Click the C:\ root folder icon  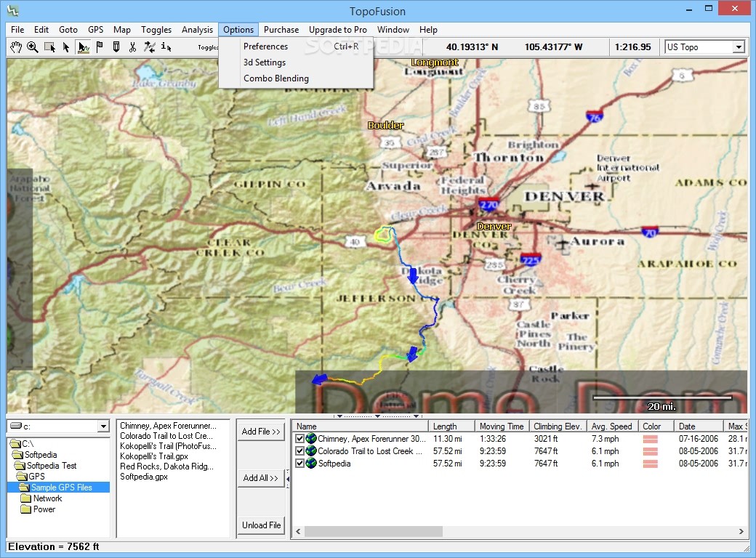tap(15, 443)
